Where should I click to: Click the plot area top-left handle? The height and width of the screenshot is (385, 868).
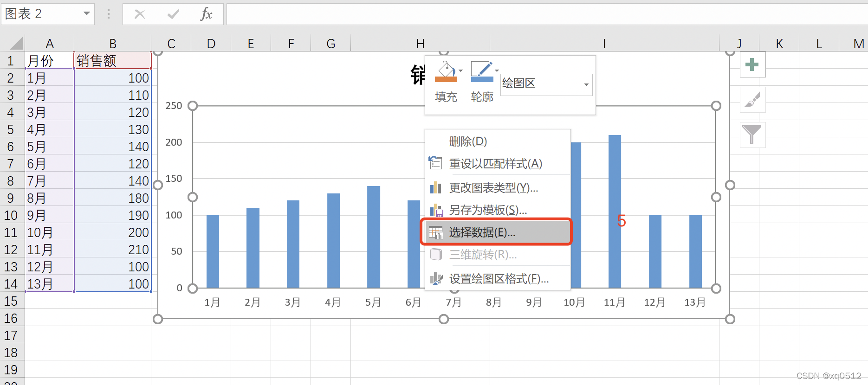click(x=193, y=106)
